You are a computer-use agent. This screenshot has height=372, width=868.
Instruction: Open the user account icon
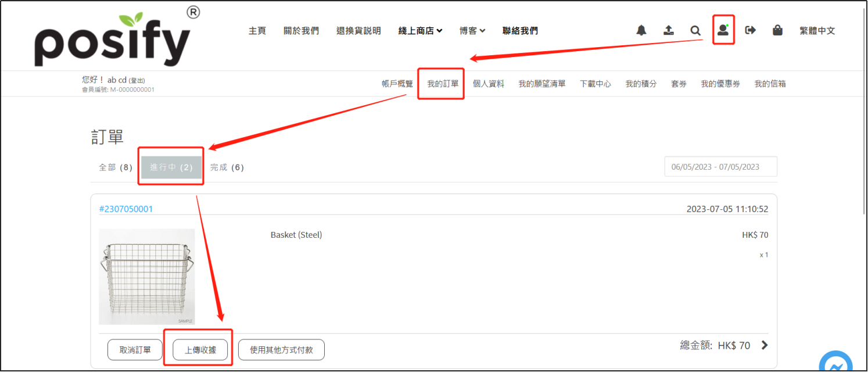coord(723,30)
